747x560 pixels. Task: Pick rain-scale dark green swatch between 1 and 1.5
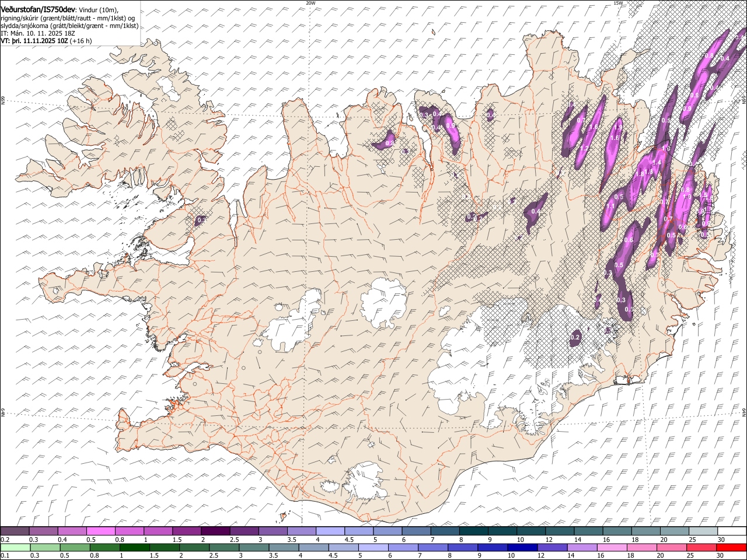pos(135,547)
